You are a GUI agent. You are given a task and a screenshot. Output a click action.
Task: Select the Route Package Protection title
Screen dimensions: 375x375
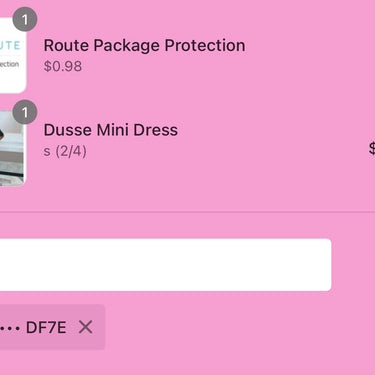point(144,45)
